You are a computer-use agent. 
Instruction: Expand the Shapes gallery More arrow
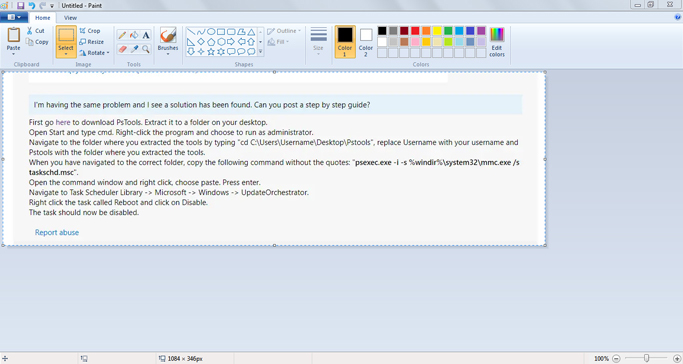coord(260,51)
